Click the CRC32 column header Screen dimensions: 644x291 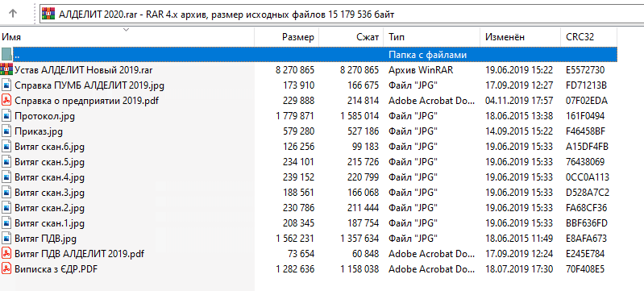point(588,37)
